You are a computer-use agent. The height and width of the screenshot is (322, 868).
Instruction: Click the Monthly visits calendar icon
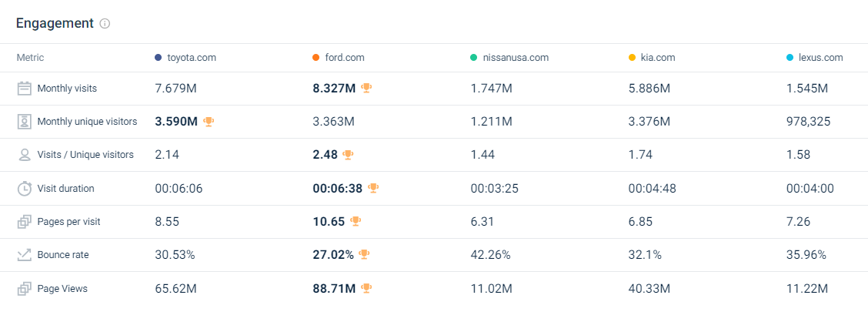click(x=24, y=89)
